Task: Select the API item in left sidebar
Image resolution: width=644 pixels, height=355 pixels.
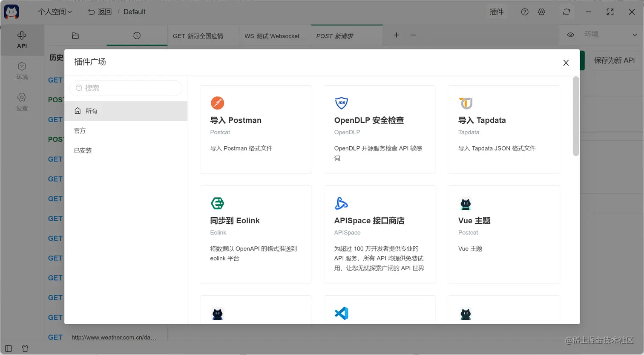Action: tap(22, 40)
